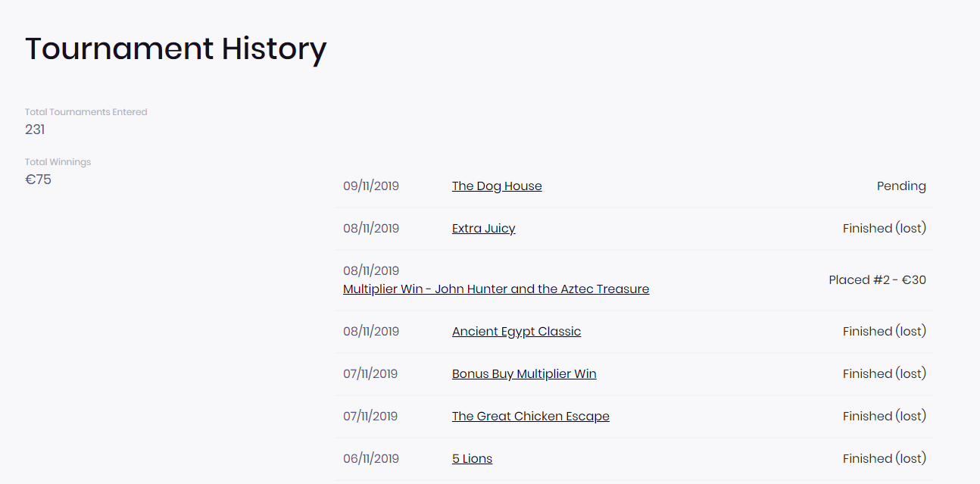
Task: Click the 06/11/2019 date entry
Action: [x=371, y=459]
